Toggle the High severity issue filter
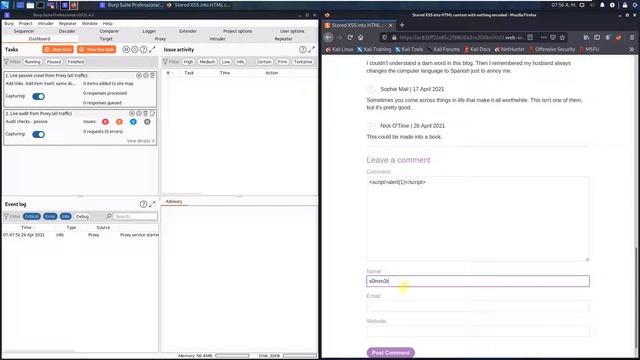 click(x=188, y=62)
